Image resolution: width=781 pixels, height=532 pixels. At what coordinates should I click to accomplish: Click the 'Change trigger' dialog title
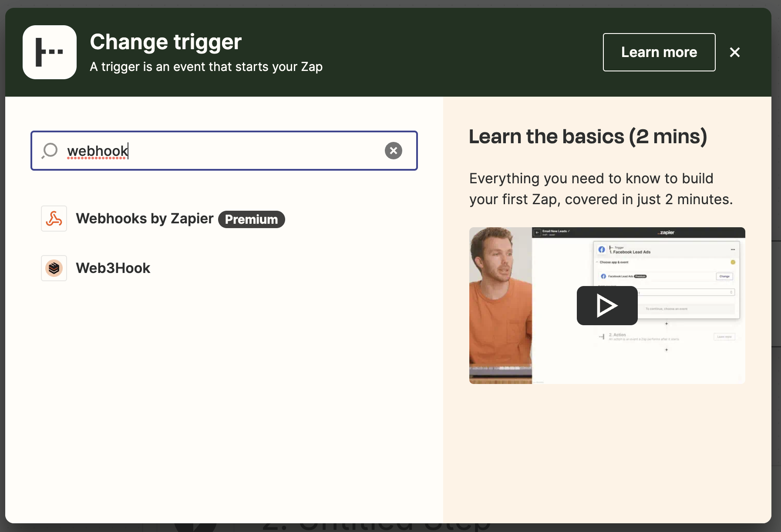(165, 42)
